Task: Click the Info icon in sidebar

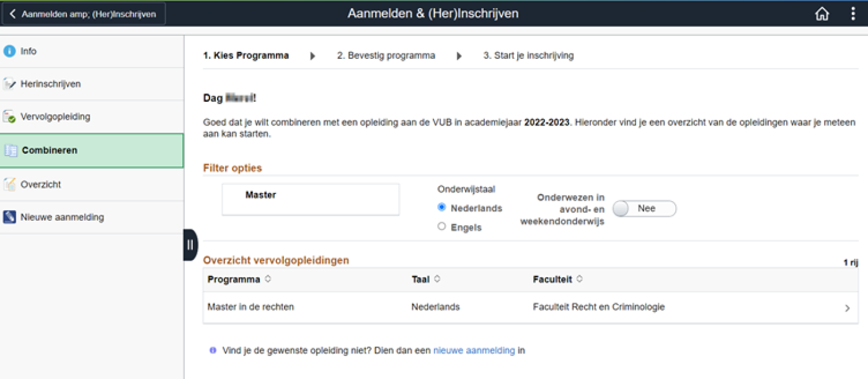Action: (9, 51)
